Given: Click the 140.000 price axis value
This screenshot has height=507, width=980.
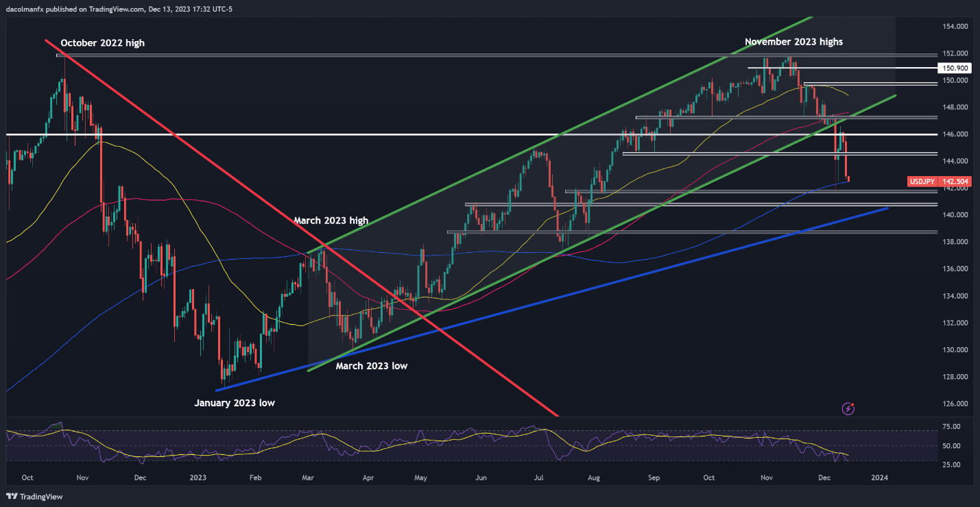Looking at the screenshot, I should pyautogui.click(x=955, y=215).
